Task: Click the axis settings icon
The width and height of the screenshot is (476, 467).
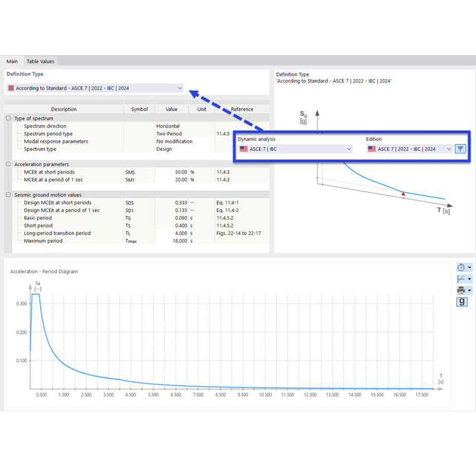Action: click(x=461, y=279)
